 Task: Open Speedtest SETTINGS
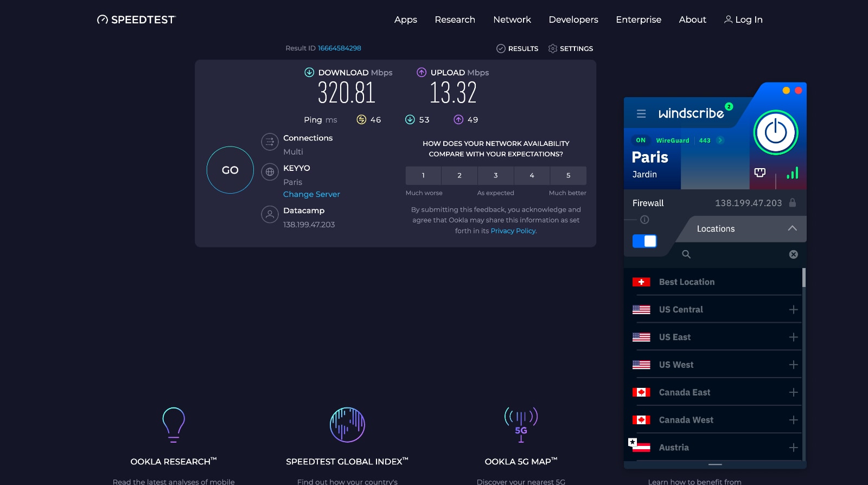[x=571, y=48]
